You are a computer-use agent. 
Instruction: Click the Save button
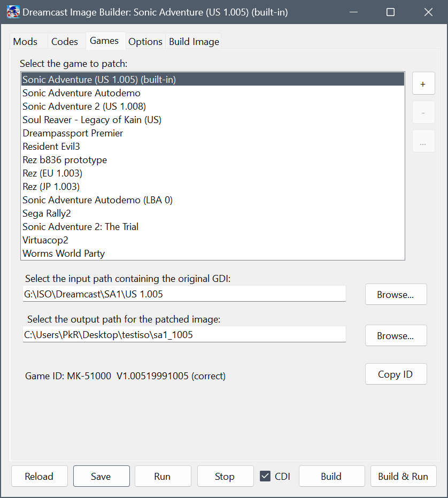coord(101,476)
